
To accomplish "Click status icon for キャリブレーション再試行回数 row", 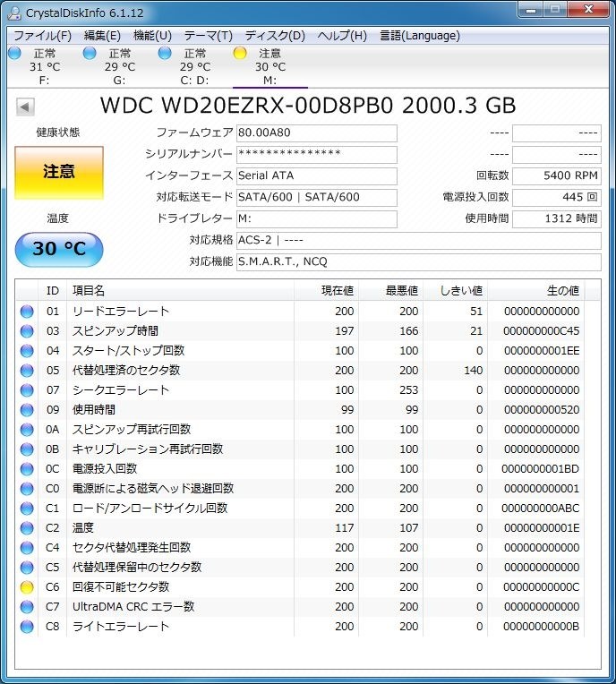I will point(27,449).
